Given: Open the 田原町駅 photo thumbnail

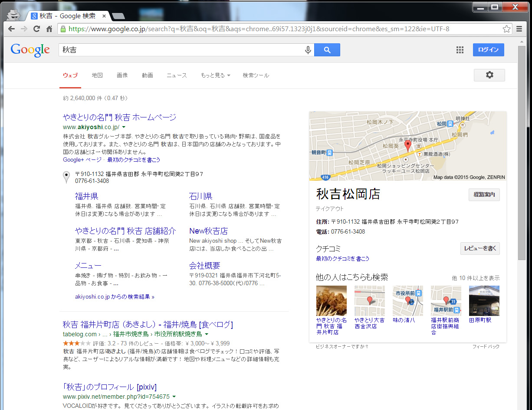Looking at the screenshot, I should [484, 301].
